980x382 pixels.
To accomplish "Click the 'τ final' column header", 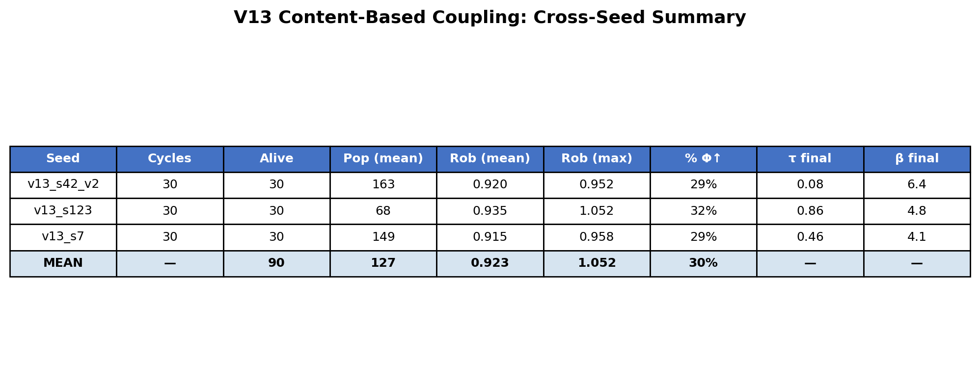I will 810,159.
